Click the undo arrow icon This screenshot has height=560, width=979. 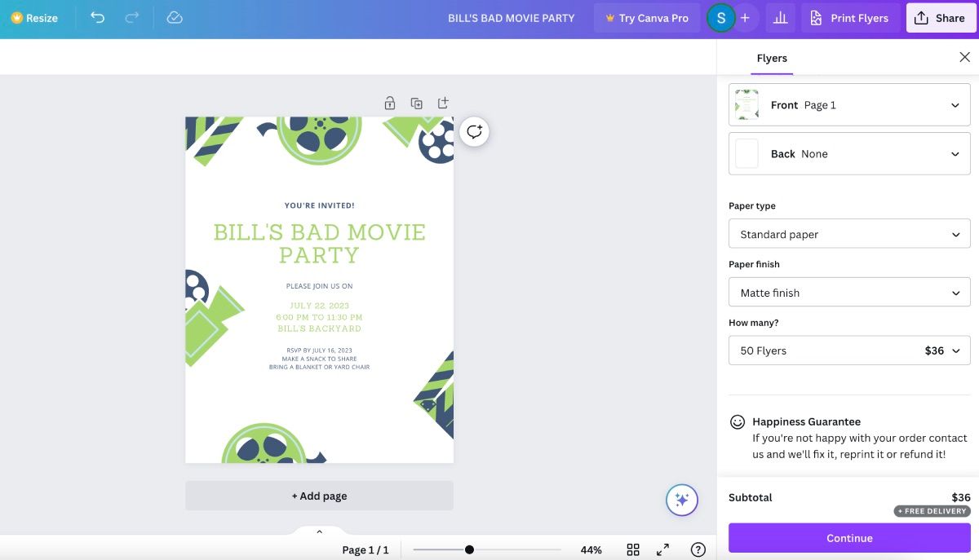click(98, 17)
